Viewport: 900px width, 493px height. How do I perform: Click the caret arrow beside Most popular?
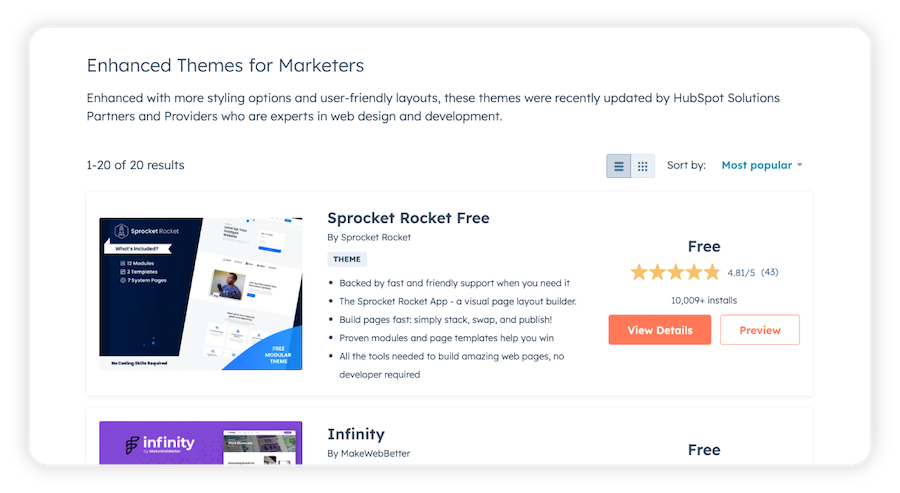[800, 166]
